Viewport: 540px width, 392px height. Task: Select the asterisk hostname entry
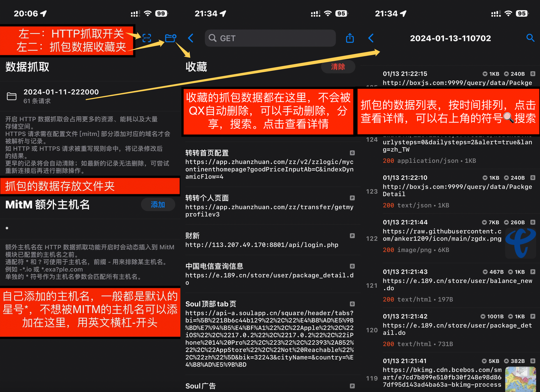tap(90, 229)
